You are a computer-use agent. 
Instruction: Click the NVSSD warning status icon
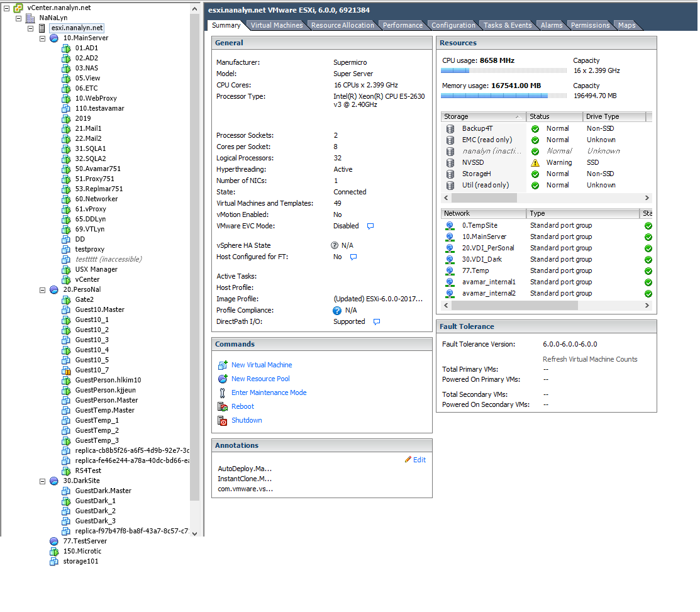[x=535, y=162]
